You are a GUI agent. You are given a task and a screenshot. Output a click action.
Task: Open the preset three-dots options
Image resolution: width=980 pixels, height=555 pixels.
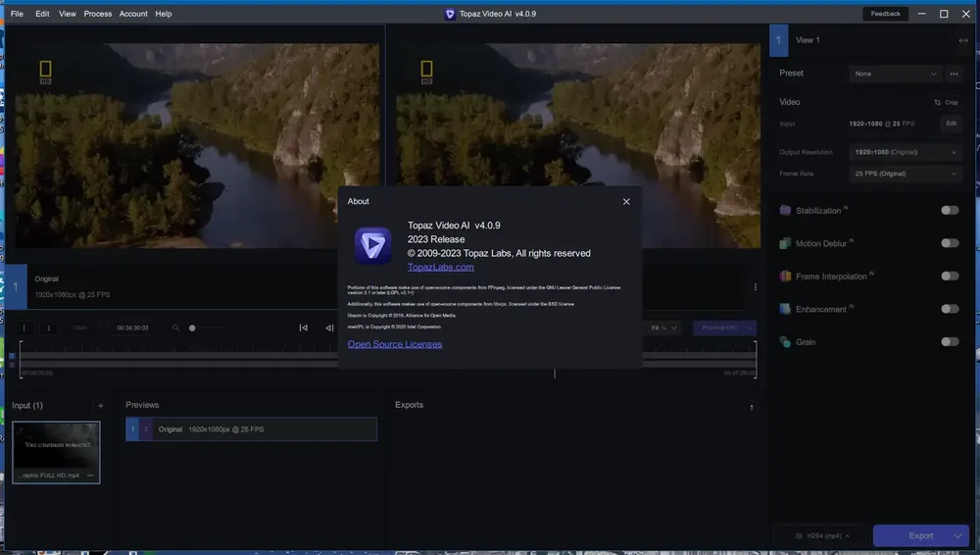(x=954, y=74)
